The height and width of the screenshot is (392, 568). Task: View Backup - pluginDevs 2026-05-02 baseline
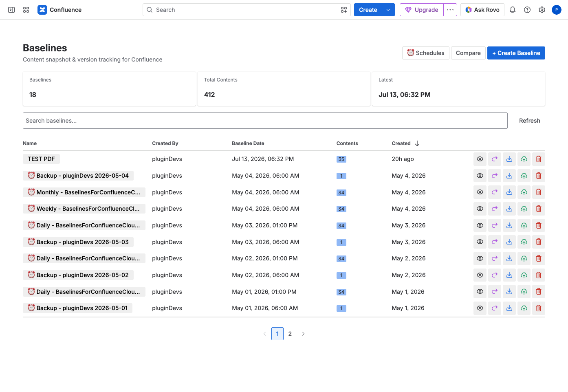point(480,275)
